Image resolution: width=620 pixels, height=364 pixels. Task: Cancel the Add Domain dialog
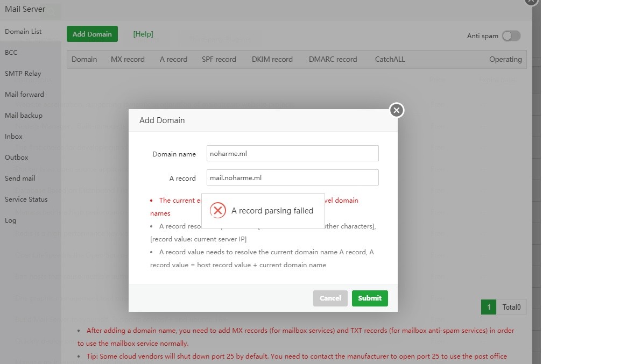click(x=330, y=298)
